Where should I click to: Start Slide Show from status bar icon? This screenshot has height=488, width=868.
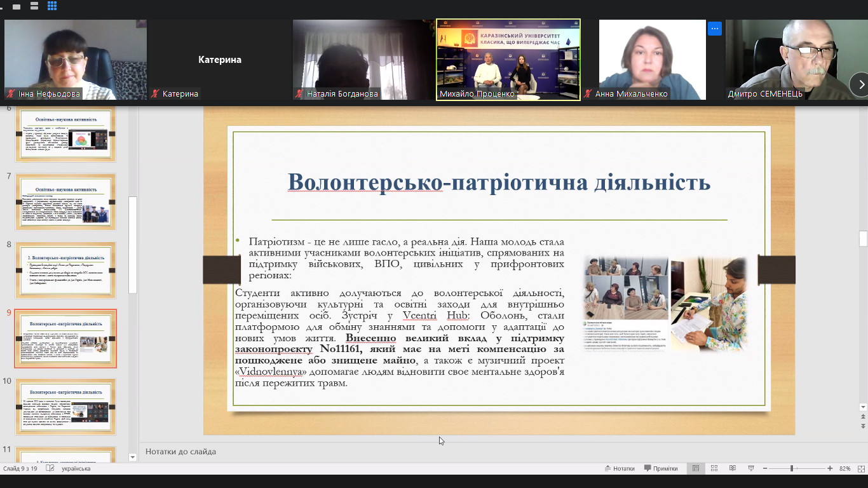tap(751, 468)
